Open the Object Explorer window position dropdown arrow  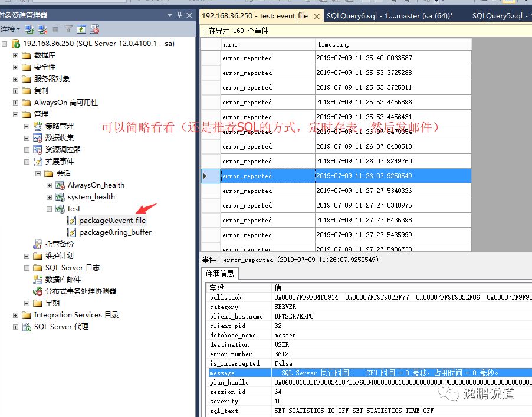tap(170, 15)
